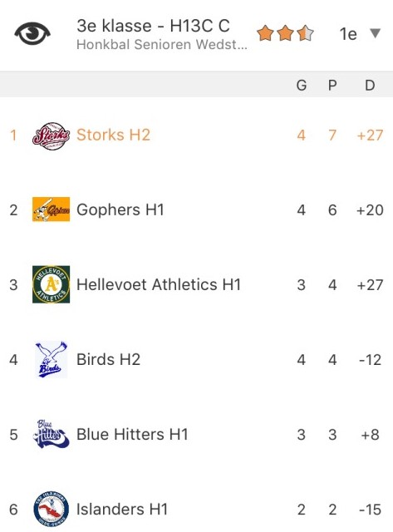Select Birds H2 team name
This screenshot has width=393, height=532.
click(109, 360)
